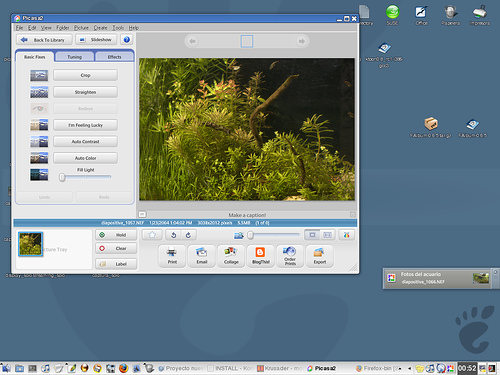
Task: Rotate photo clockwise
Action: 188,235
